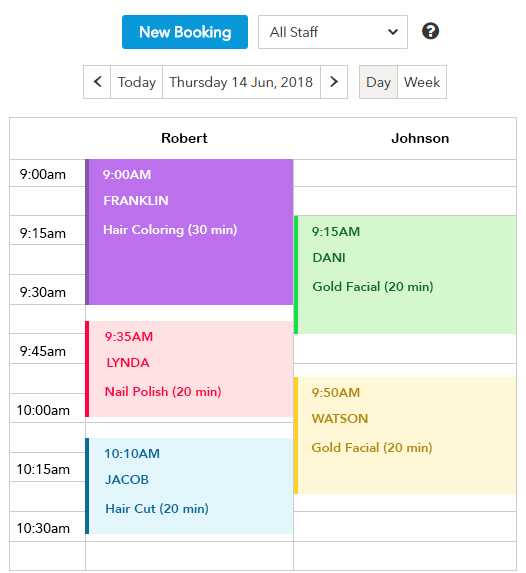Switch to Day view
This screenshot has height=573, width=526.
point(378,82)
